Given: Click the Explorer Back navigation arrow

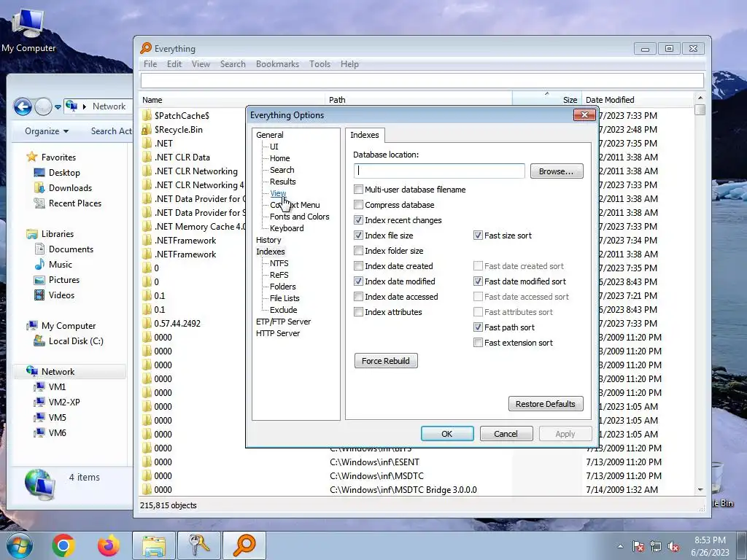Looking at the screenshot, I should tap(23, 106).
